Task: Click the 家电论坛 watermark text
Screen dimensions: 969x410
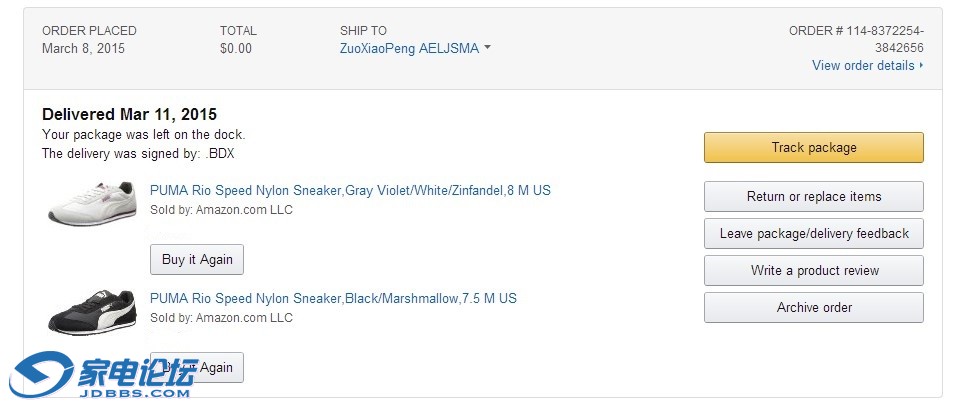Action: coord(137,370)
